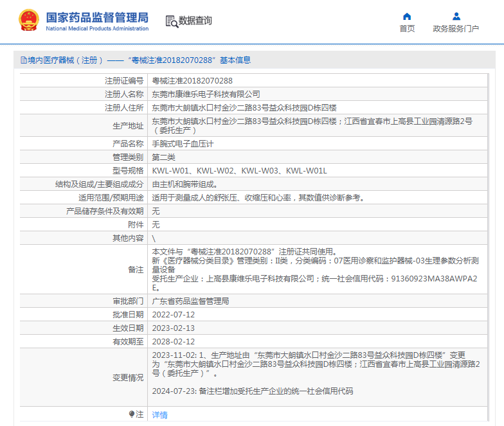504x426 pixels.
Task: Click approval date 2022-07-12
Action: point(174,315)
